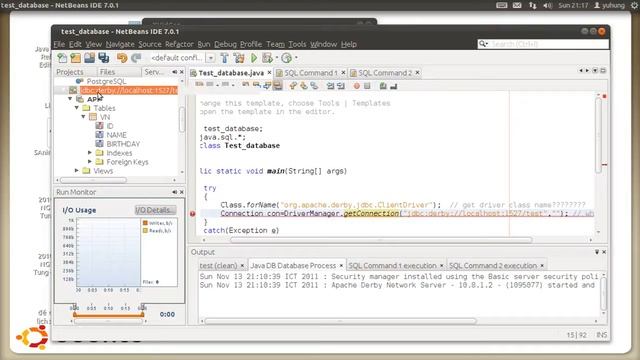Click the Reads legend color swatch

pos(145,231)
